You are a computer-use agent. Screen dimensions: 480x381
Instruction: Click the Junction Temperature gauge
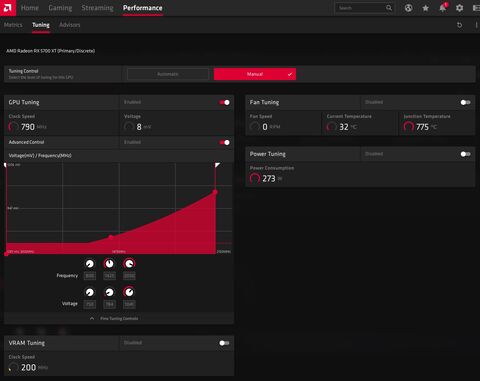click(x=409, y=127)
